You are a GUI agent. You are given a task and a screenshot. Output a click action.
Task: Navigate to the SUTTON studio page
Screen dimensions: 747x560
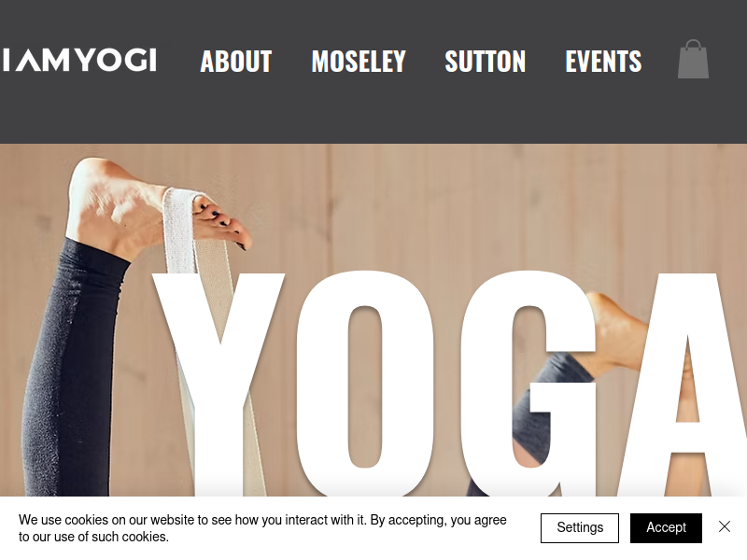pos(485,62)
